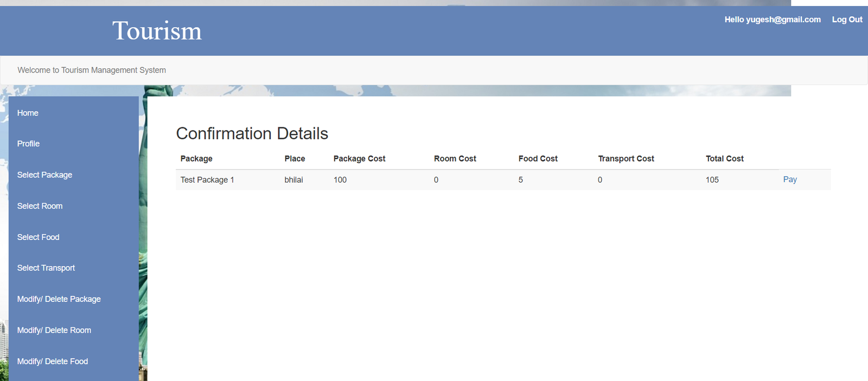Viewport: 868px width, 381px height.
Task: Open Modify/ Delete Package
Action: (59, 299)
